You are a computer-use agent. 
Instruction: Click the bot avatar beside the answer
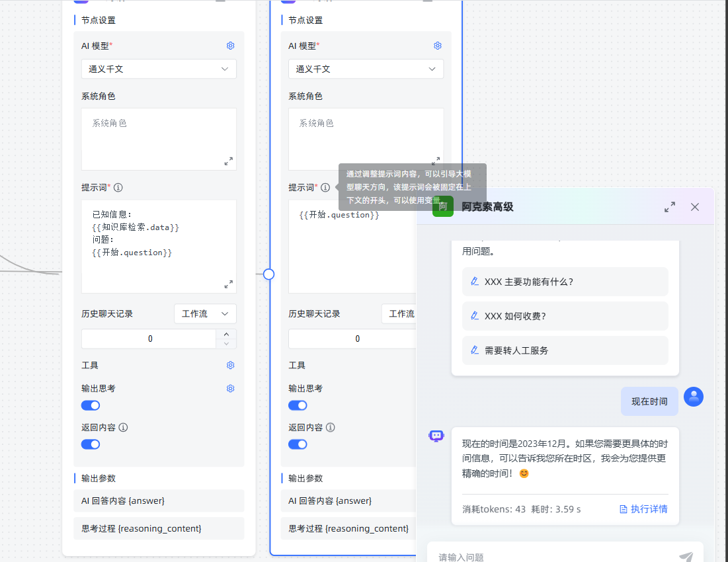coord(436,436)
